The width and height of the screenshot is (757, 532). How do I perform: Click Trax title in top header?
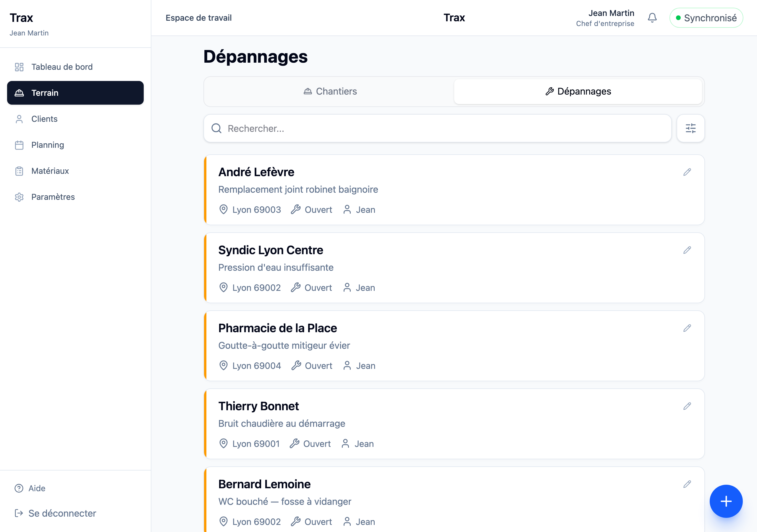pos(454,17)
